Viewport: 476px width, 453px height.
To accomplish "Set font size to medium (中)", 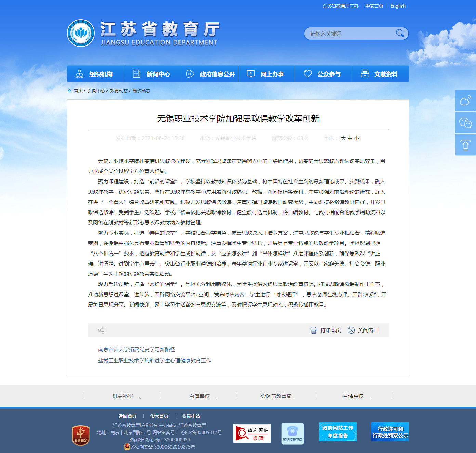I will coord(350,138).
